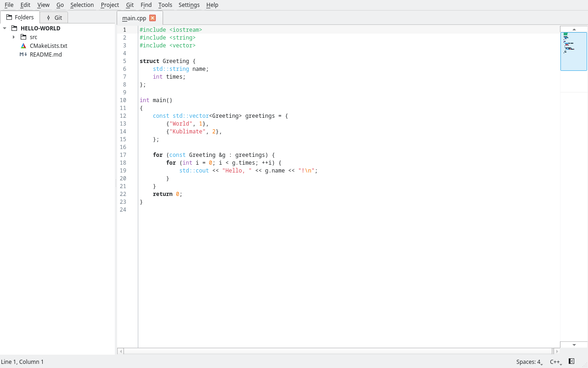The image size is (588, 368).
Task: Open the Help menu
Action: point(212,5)
